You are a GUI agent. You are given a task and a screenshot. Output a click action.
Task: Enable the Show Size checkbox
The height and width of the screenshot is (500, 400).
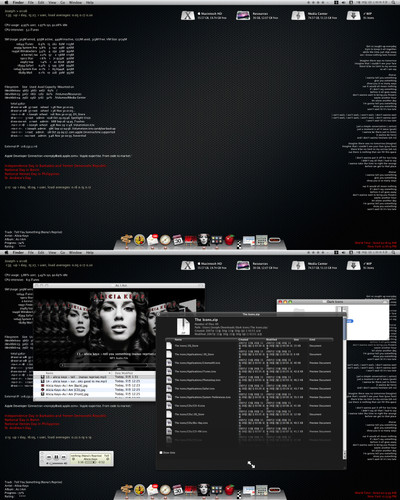pyautogui.click(x=161, y=452)
